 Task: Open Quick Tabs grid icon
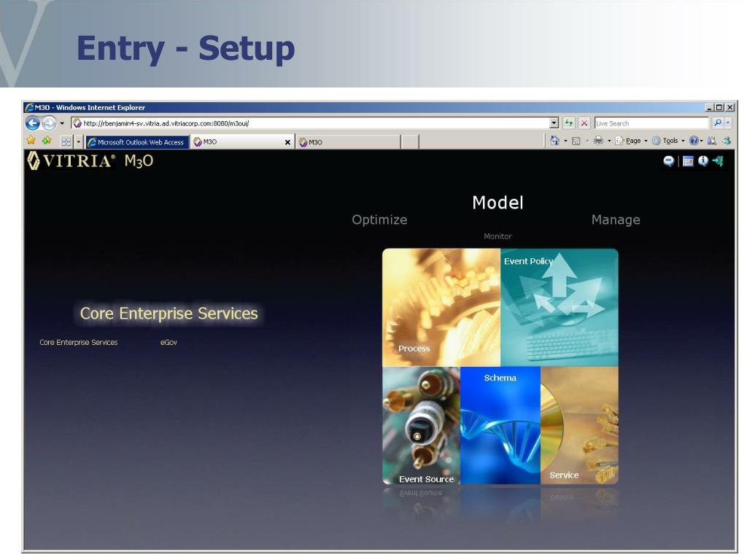tap(66, 142)
